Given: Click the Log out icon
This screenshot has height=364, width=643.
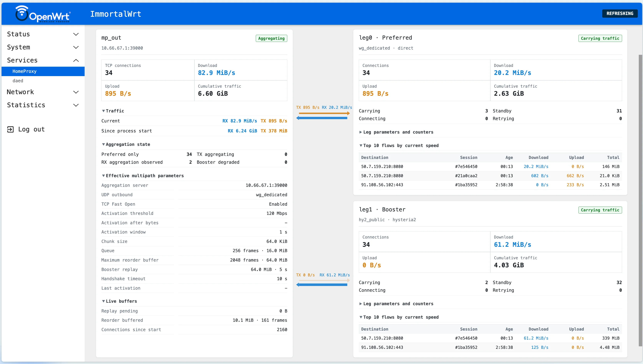Looking at the screenshot, I should (x=10, y=129).
